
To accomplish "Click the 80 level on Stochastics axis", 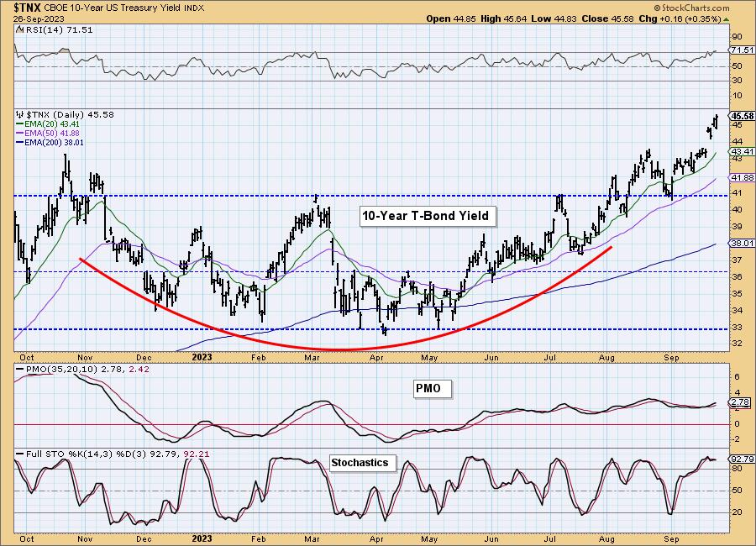I will (x=738, y=469).
